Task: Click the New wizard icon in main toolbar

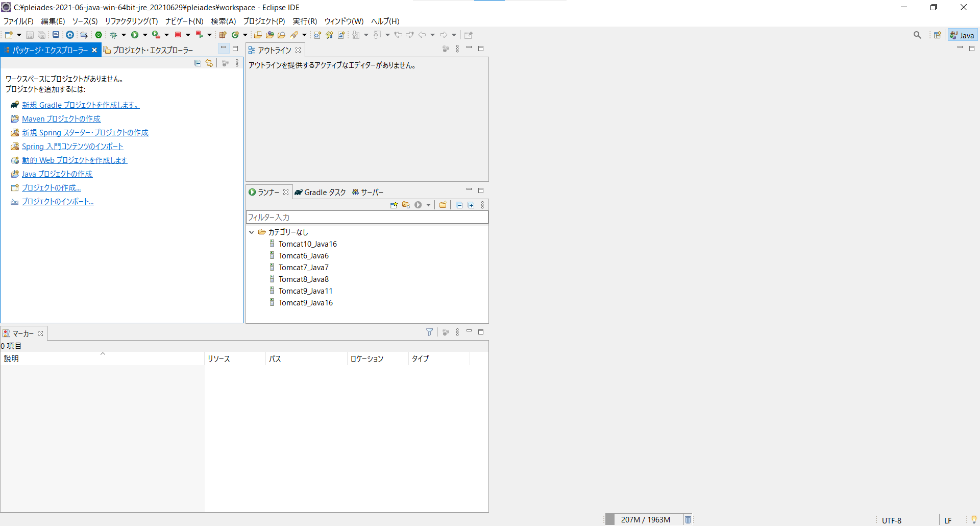Action: 9,35
